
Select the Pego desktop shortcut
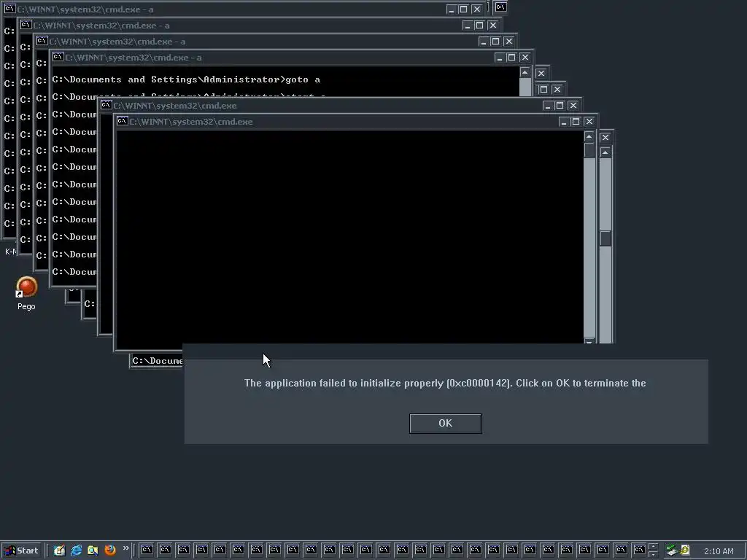click(x=26, y=293)
